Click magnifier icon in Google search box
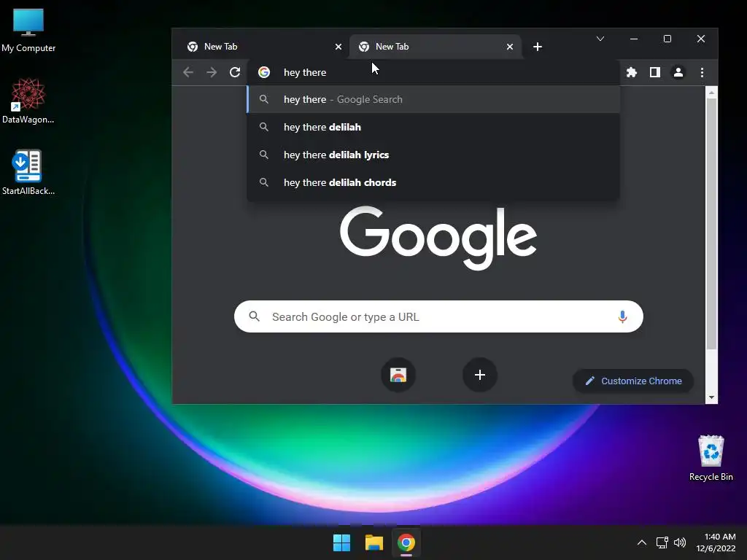This screenshot has height=560, width=747. (255, 316)
